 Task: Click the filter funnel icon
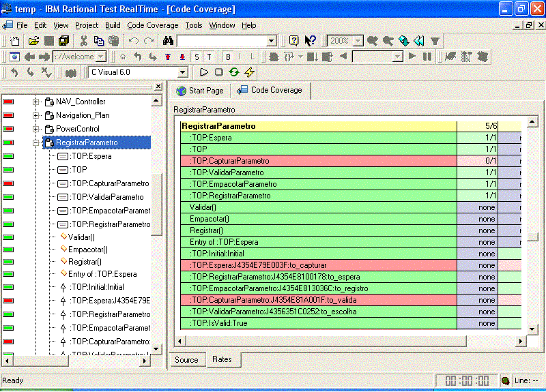(x=435, y=41)
